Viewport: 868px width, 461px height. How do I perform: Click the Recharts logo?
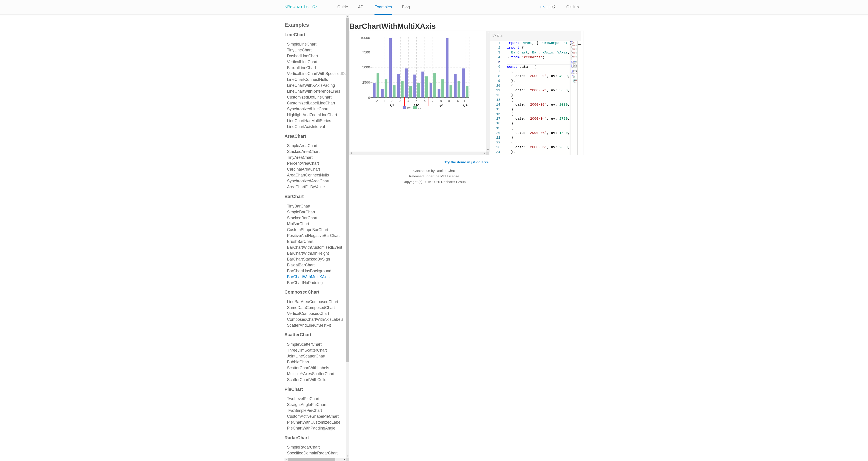pos(300,7)
